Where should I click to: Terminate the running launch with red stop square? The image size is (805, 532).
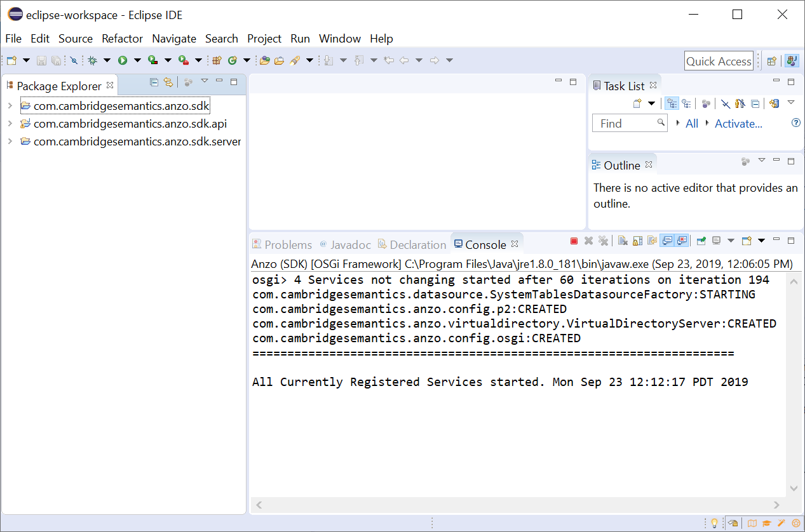click(x=574, y=241)
